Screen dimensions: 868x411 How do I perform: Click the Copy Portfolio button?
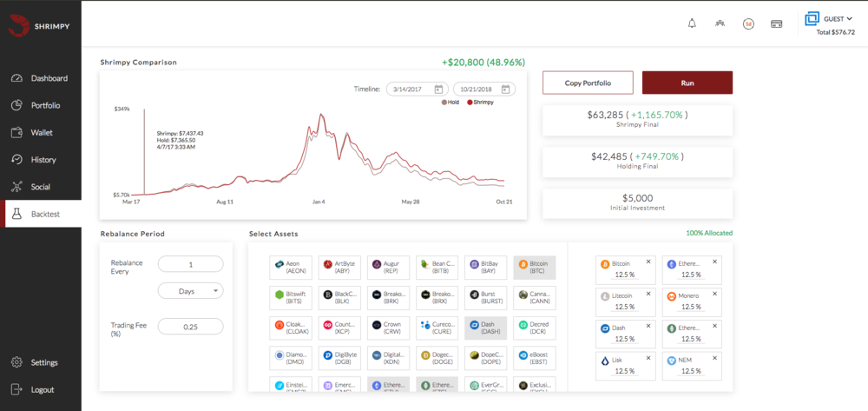pyautogui.click(x=588, y=83)
